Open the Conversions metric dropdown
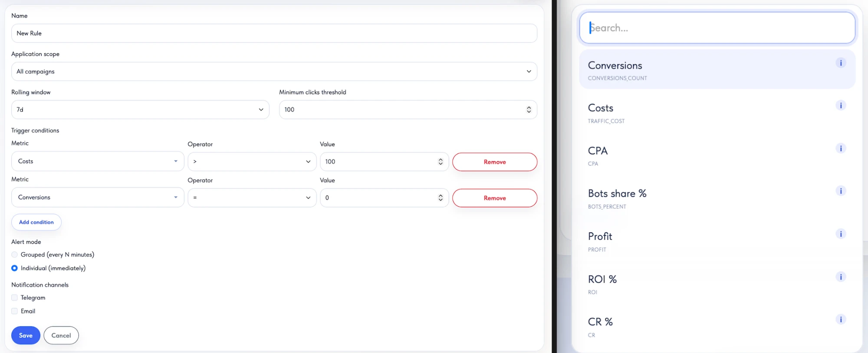868x353 pixels. [x=98, y=197]
